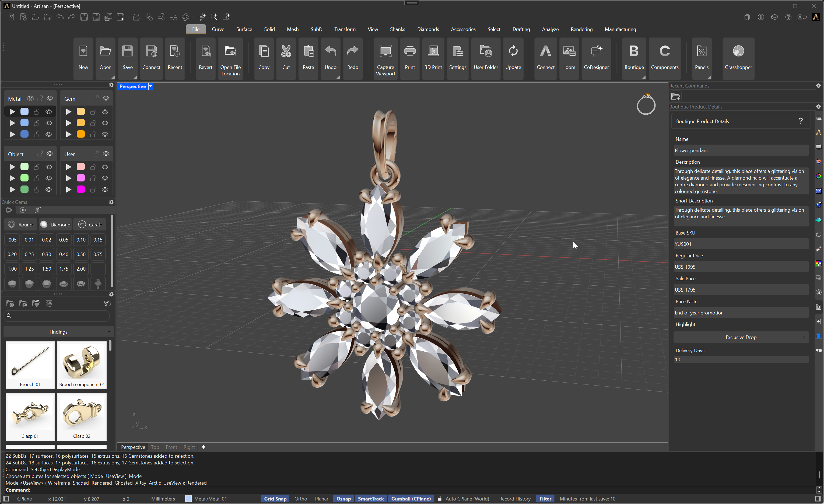Select the 0.50 carat size button
Viewport: 824px width, 504px height.
pos(80,254)
